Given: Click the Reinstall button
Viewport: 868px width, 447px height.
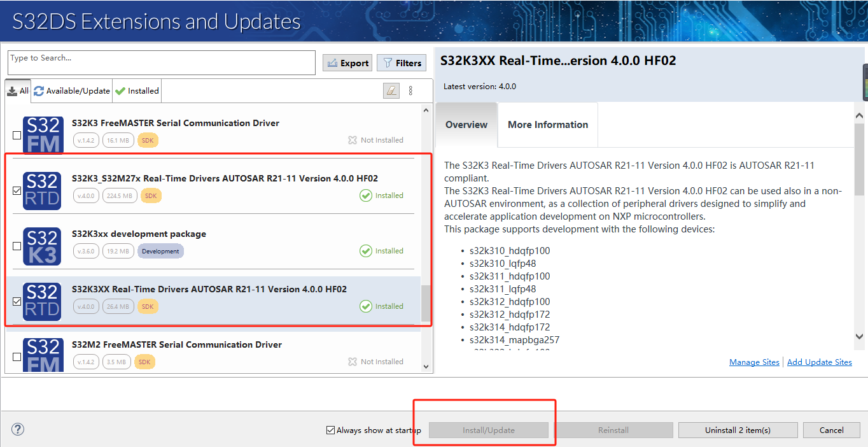Looking at the screenshot, I should coord(613,430).
